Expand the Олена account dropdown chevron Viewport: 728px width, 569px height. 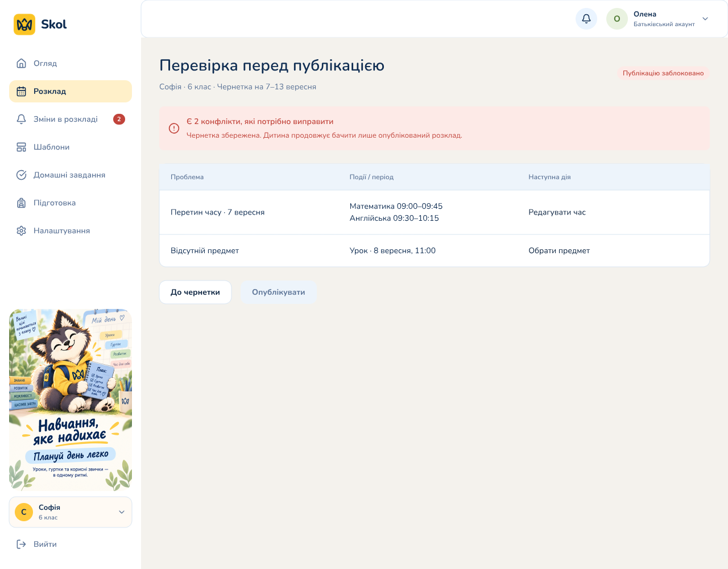point(705,19)
